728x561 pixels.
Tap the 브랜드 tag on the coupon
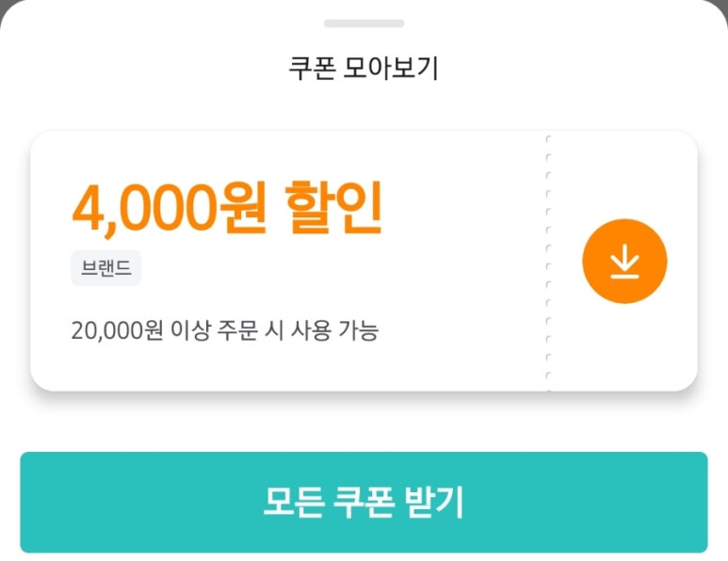pos(105,269)
